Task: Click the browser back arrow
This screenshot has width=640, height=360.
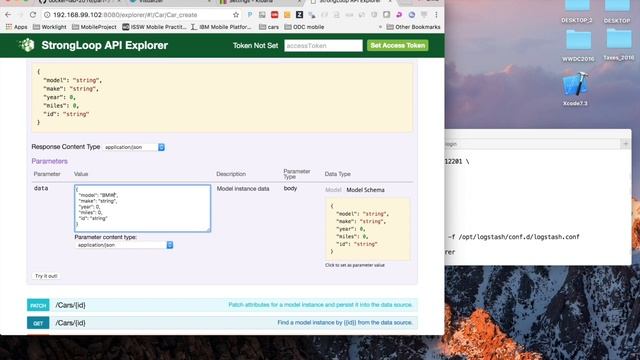Action: point(8,15)
